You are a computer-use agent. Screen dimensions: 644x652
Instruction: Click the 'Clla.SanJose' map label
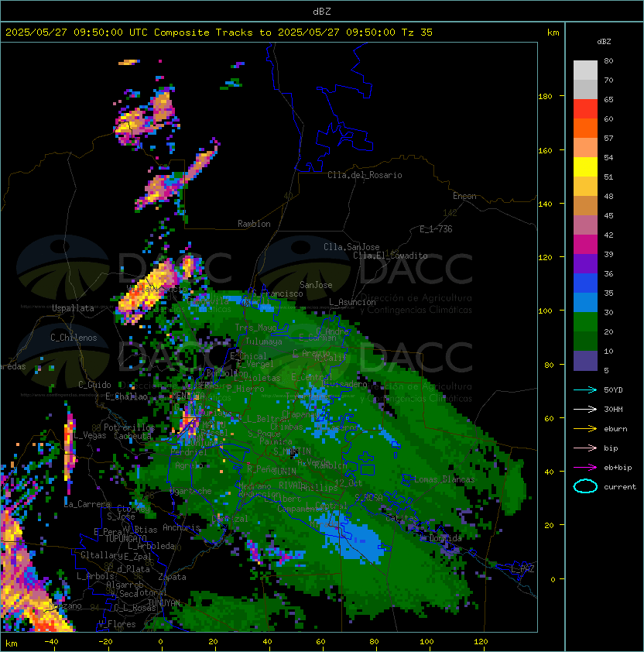(351, 247)
